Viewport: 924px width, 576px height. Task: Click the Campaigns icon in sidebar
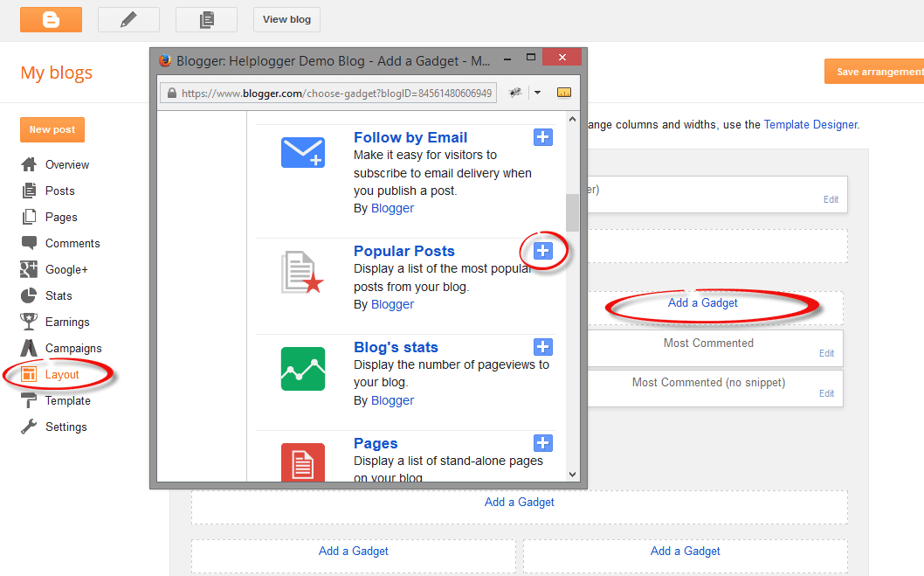tap(28, 348)
